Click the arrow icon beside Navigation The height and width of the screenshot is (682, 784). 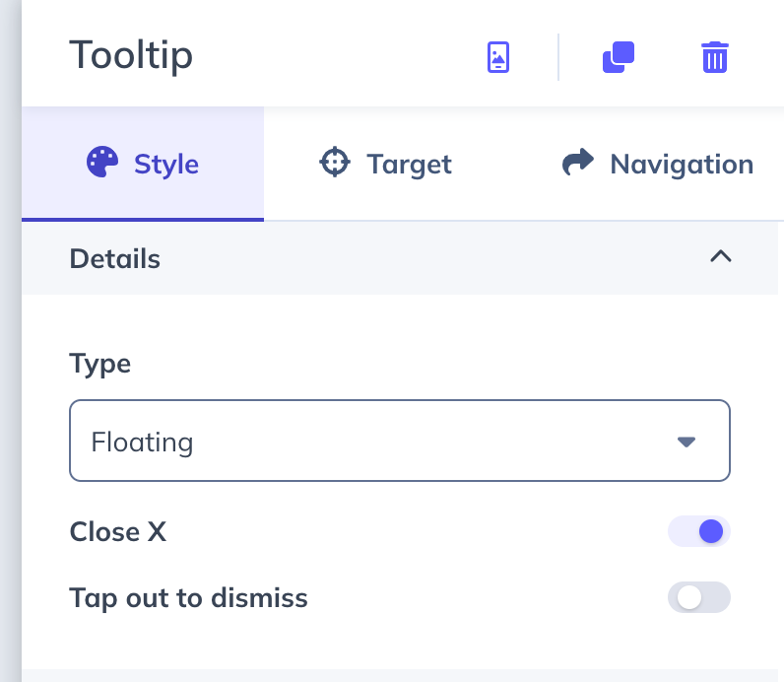tap(578, 163)
